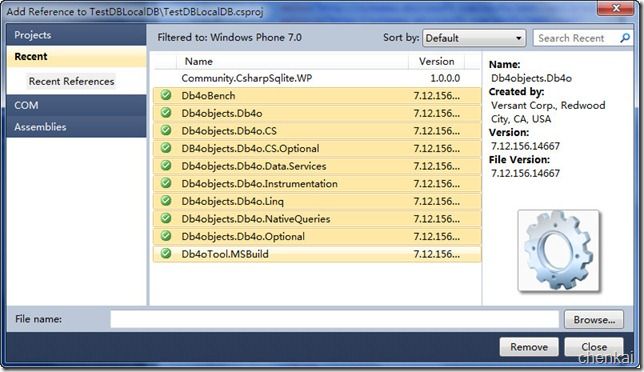
Task: Select Db4objects.Db4o name in list
Action: [222, 113]
